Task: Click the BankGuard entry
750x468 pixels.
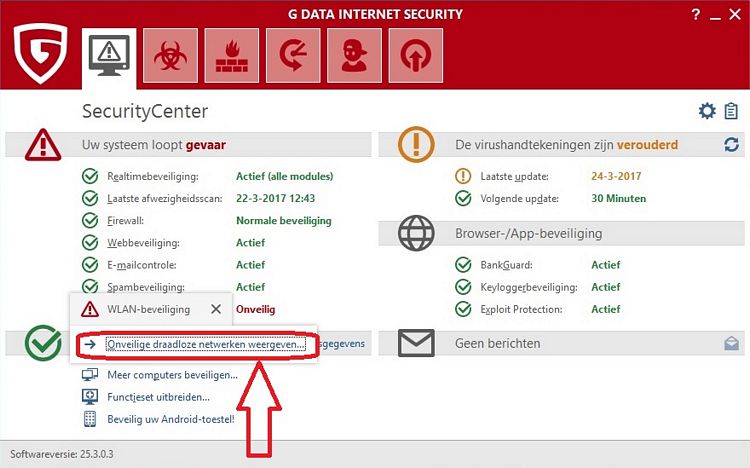Action: click(506, 265)
